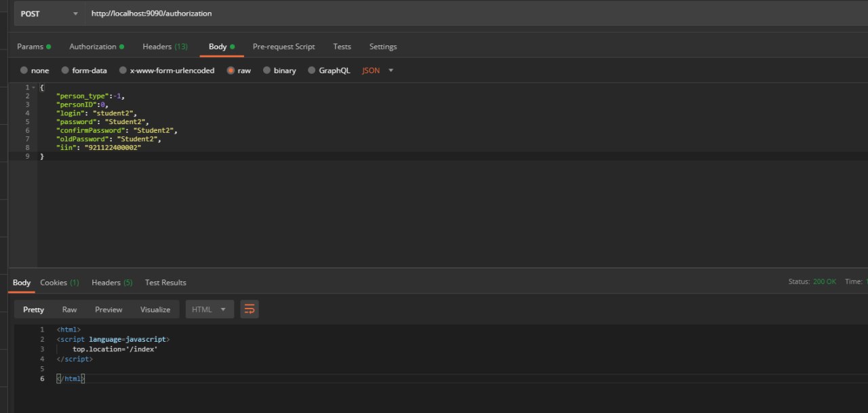Click the closing </script> line in response
Viewport: 868px width, 413px height.
pos(75,359)
